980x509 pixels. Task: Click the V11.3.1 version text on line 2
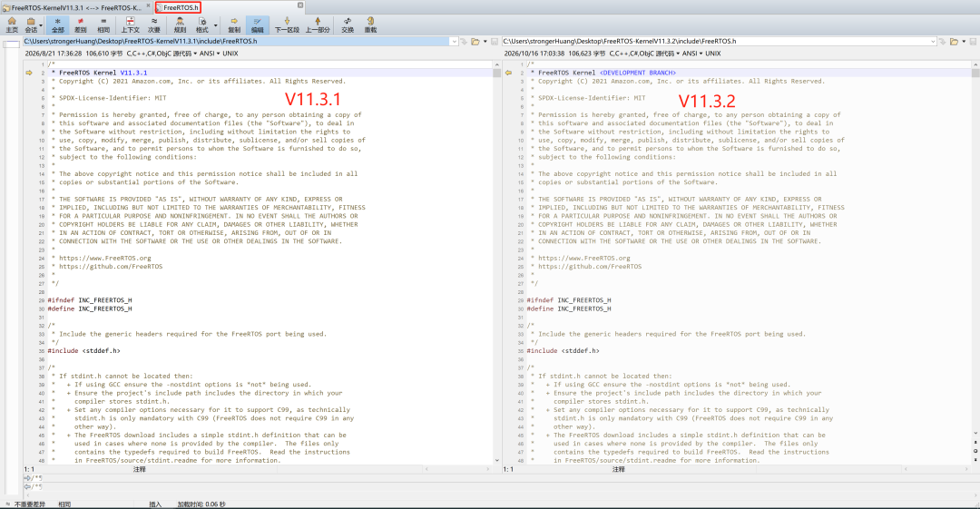(x=133, y=73)
